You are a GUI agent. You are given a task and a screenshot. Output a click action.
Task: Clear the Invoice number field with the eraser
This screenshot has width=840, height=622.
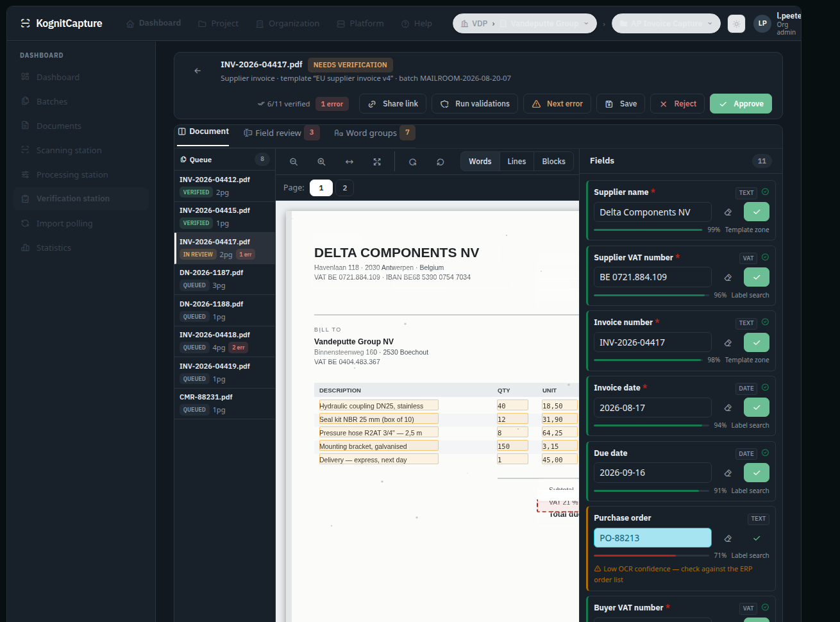pyautogui.click(x=728, y=342)
